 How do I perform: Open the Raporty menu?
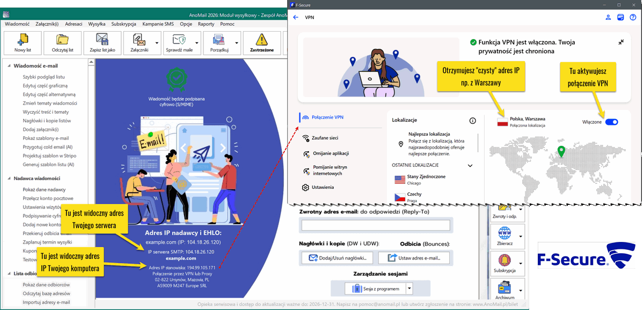(x=206, y=24)
